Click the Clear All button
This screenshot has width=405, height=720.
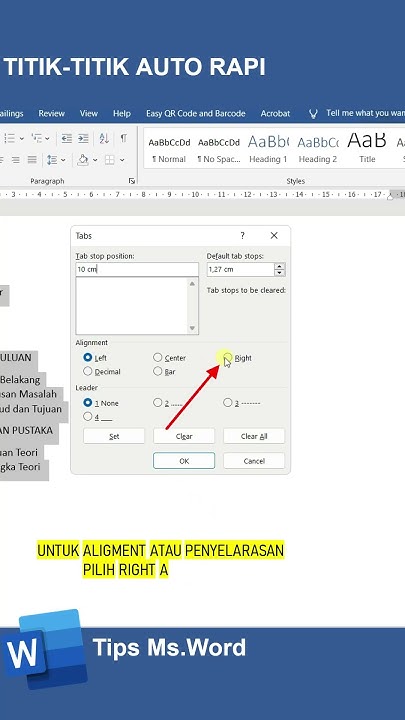pos(254,436)
